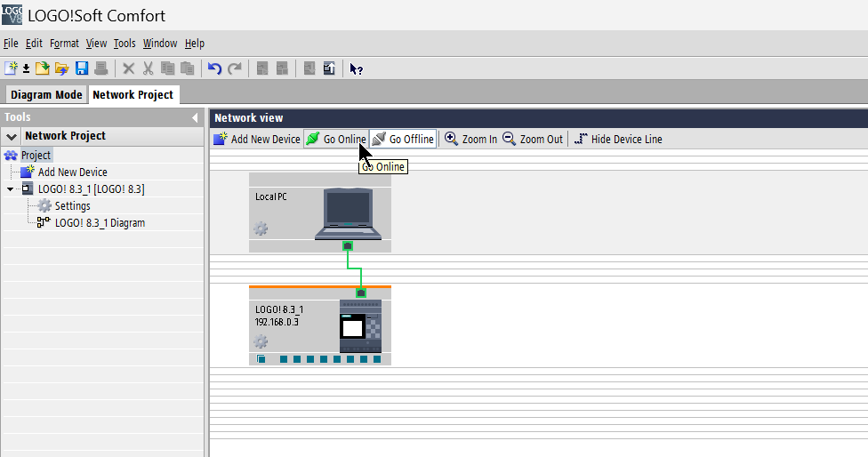
Task: Click the 192.168.0.3 IP address label
Action: tap(277, 322)
